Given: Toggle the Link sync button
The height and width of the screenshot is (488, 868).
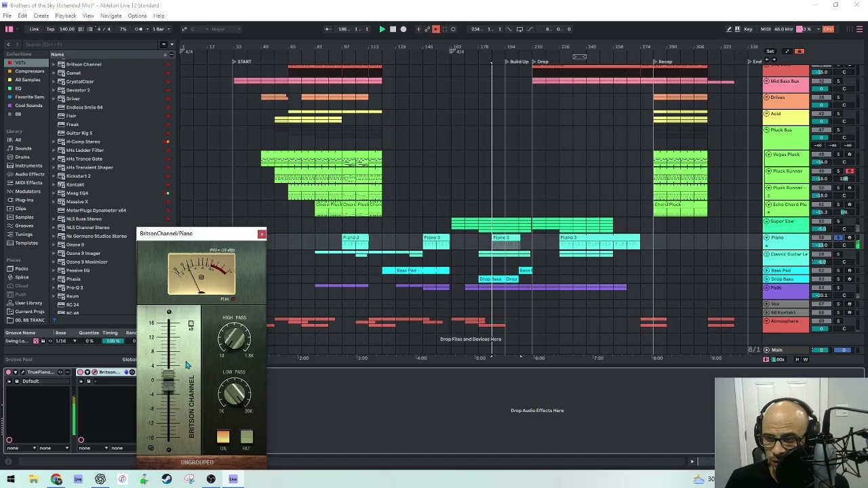Looking at the screenshot, I should coord(34,29).
